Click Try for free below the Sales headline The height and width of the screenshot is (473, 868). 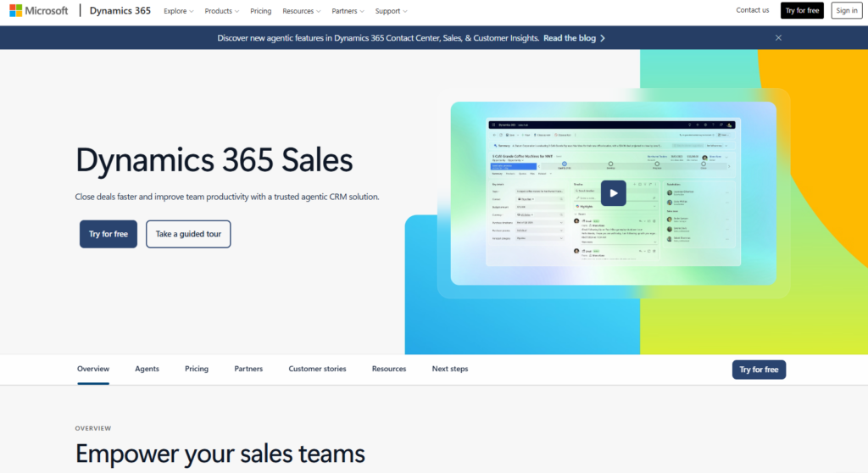(108, 234)
